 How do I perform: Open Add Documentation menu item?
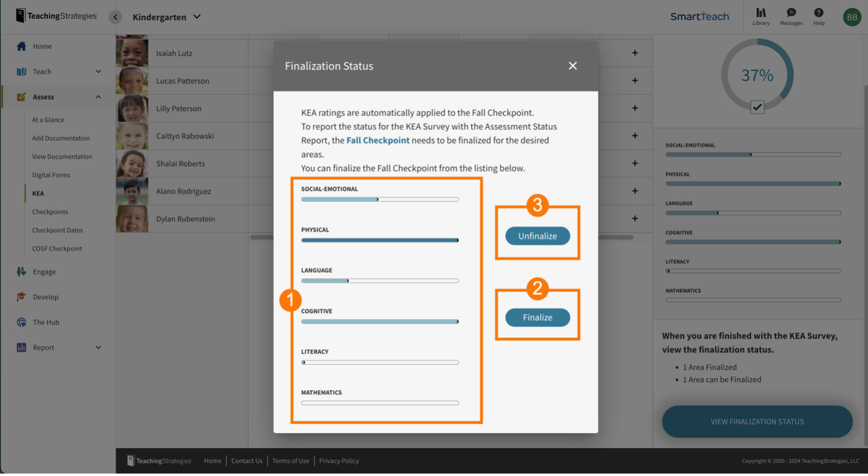pyautogui.click(x=61, y=138)
